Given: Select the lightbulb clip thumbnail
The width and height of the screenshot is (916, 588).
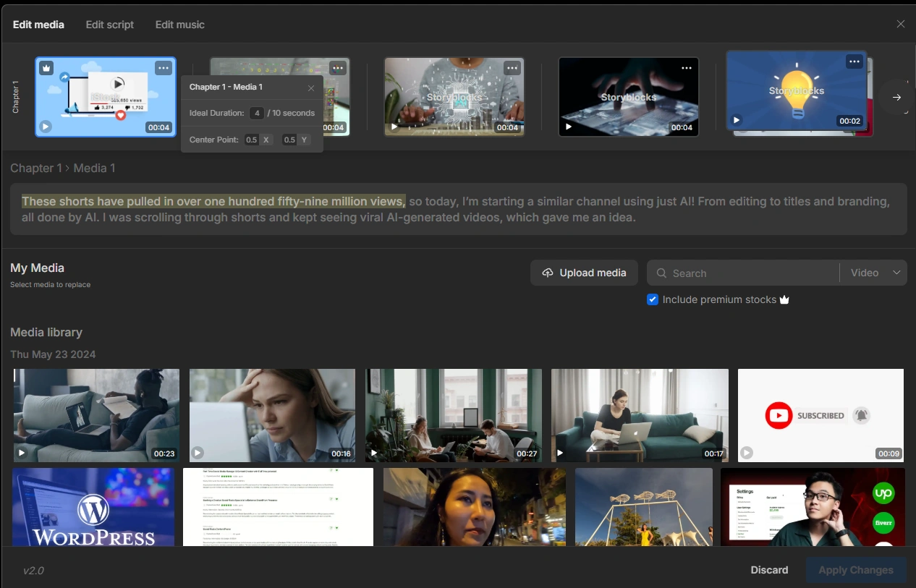Looking at the screenshot, I should tap(796, 90).
